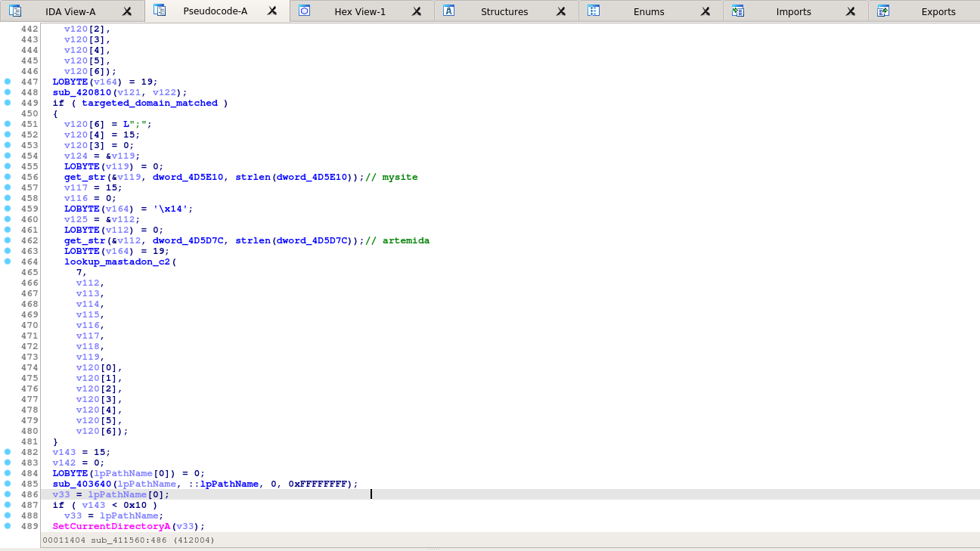980x551 pixels.
Task: Switch to the IDA View-A tab
Action: [x=70, y=11]
